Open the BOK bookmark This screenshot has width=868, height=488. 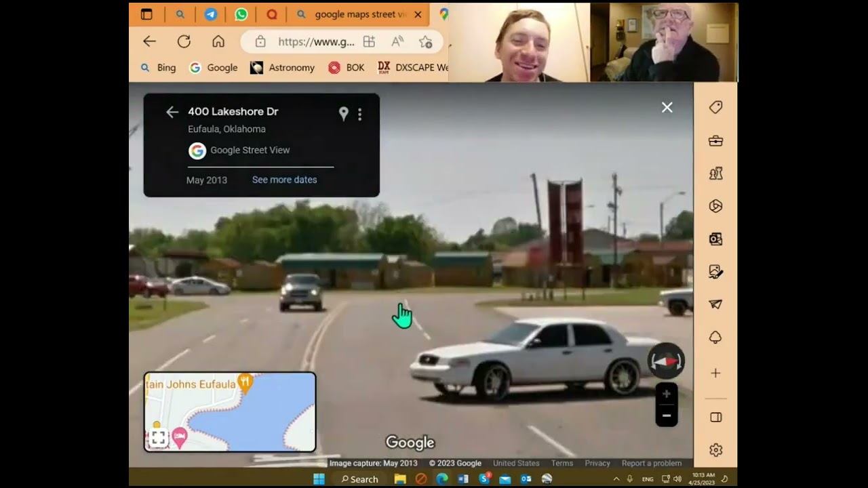(347, 68)
